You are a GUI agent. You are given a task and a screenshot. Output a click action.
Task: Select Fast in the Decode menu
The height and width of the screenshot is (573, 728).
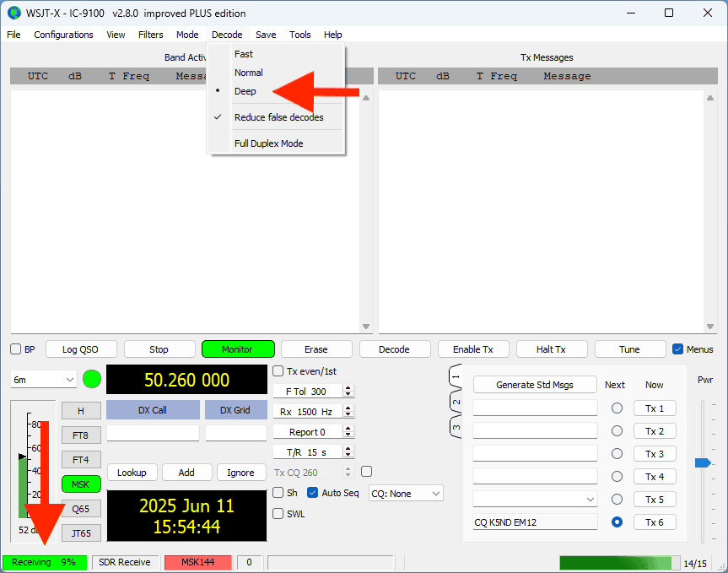coord(244,54)
